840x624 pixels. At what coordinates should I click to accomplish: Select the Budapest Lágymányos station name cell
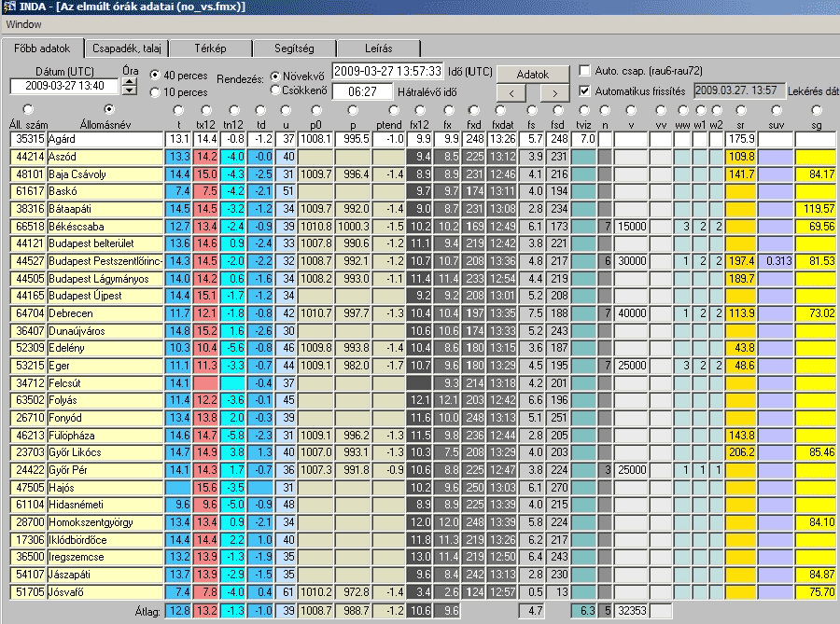tap(105, 278)
